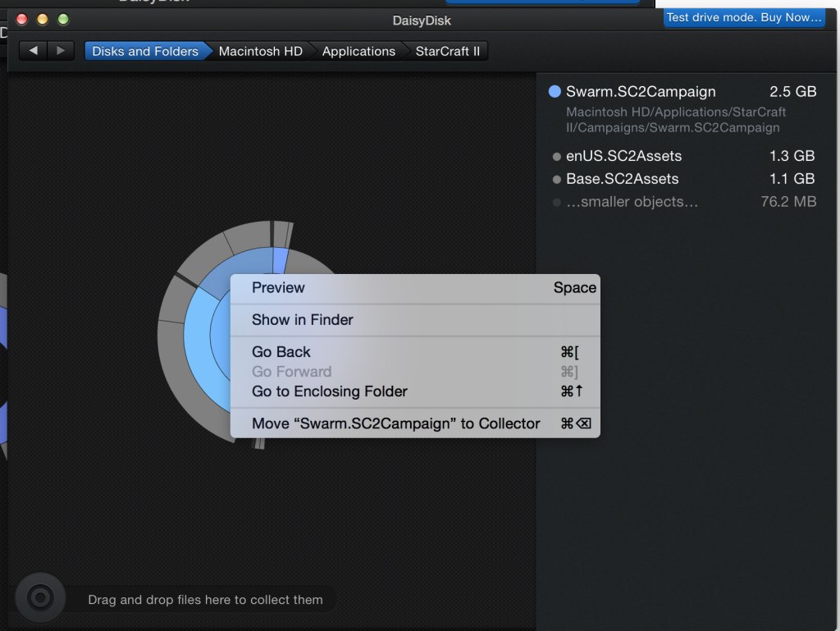Screen dimensions: 840x631
Task: Click the 76.2 MB size value
Action: pos(788,202)
